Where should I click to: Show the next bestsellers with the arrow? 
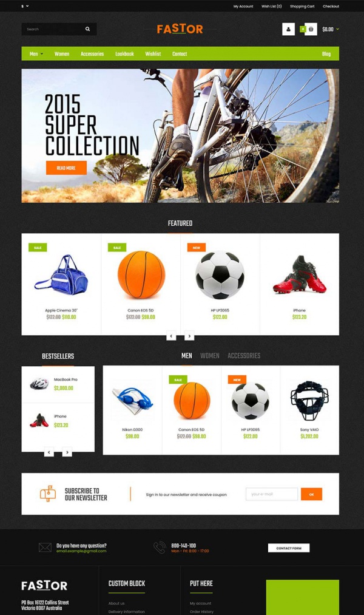pos(67,452)
